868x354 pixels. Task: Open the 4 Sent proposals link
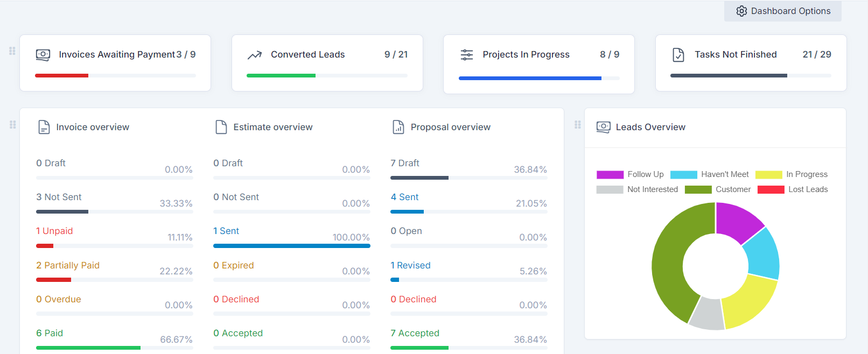(404, 197)
